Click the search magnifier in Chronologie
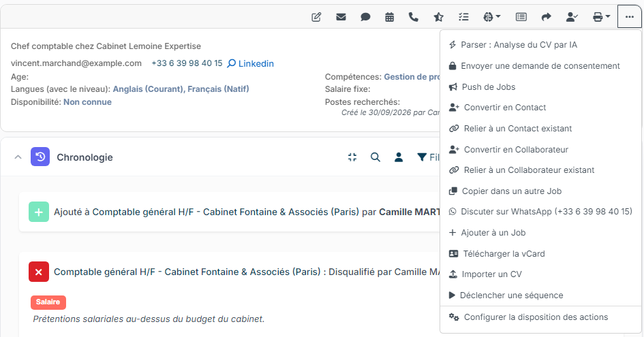 pos(375,157)
